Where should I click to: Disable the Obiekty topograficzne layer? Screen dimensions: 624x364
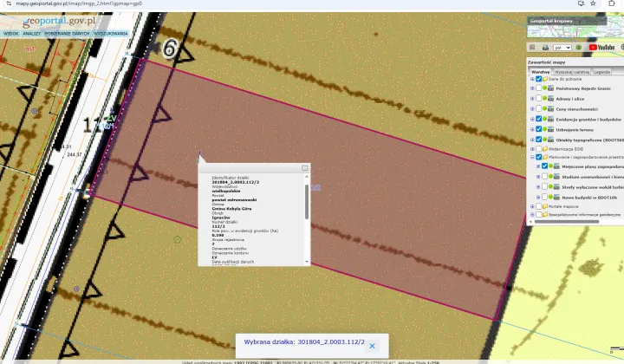pos(538,140)
